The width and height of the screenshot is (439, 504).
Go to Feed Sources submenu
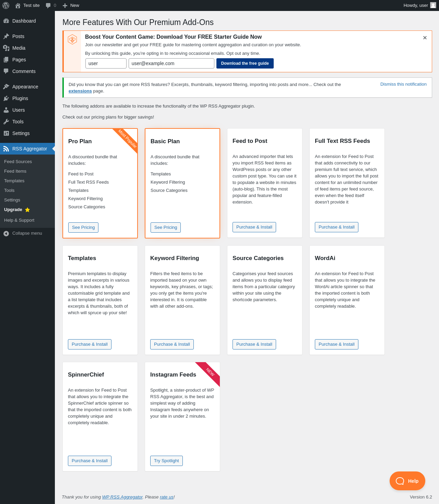point(18,162)
